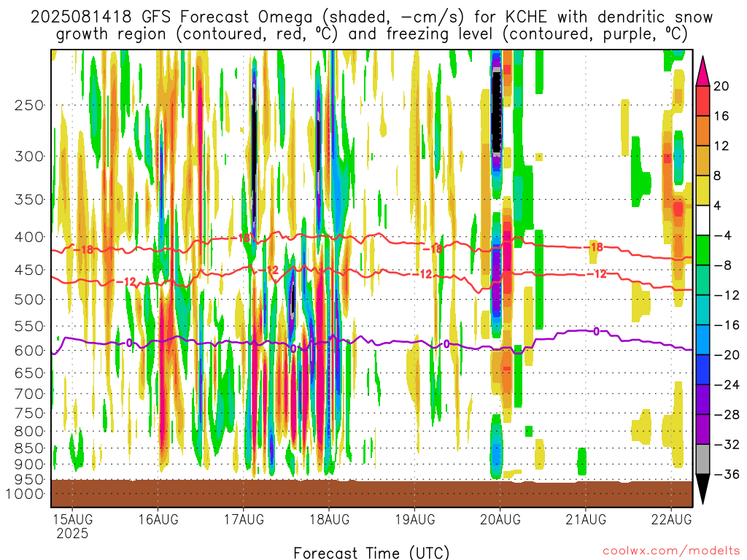Click the 18AUG time axis label
This screenshot has height=560, width=747.
329,519
